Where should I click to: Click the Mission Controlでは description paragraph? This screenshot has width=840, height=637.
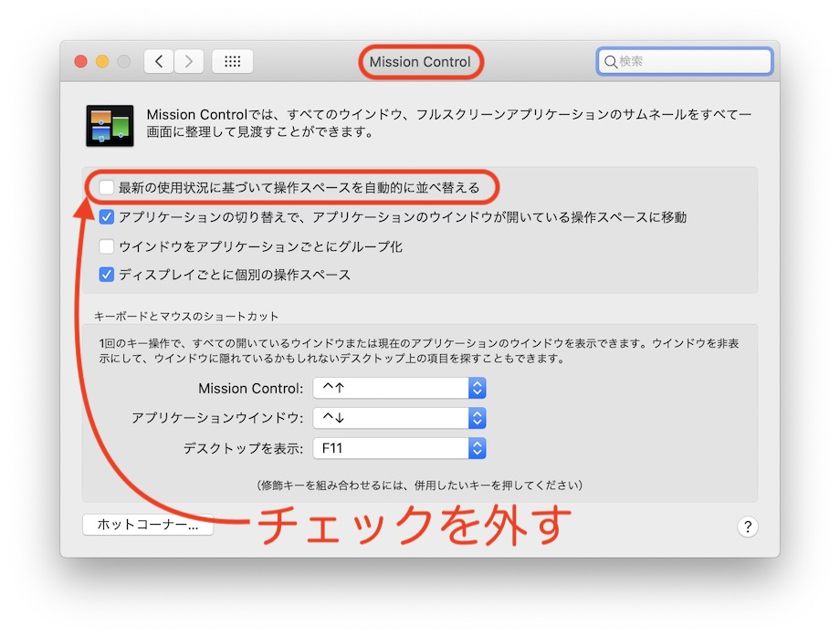click(x=449, y=123)
